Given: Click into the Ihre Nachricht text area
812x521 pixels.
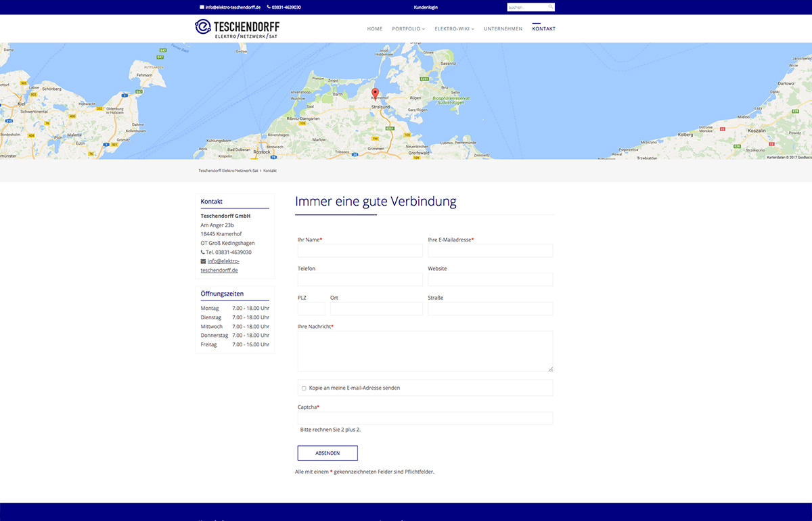Looking at the screenshot, I should click(425, 350).
